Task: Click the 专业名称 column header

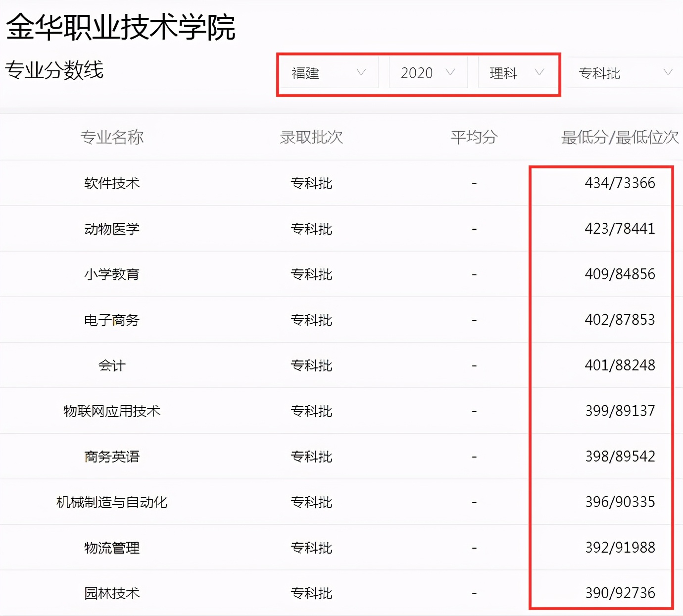Action: tap(112, 137)
